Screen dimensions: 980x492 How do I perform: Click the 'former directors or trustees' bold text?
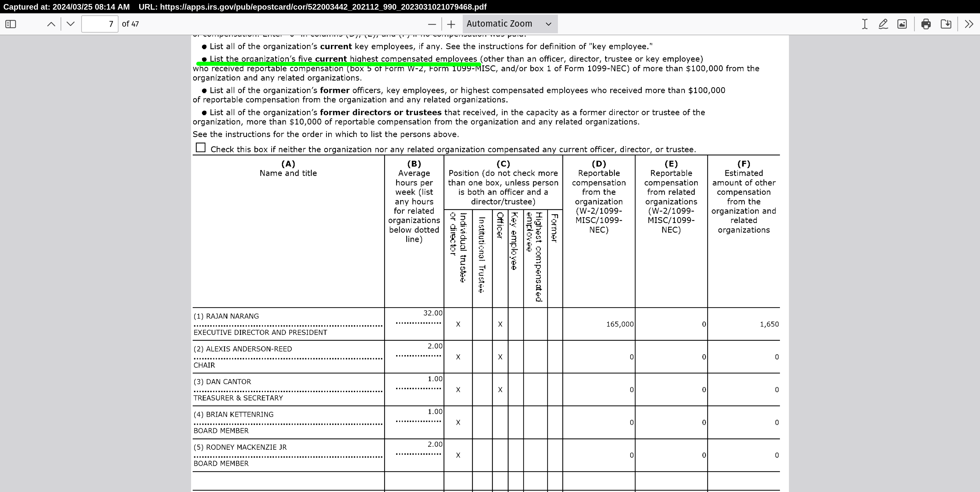380,113
